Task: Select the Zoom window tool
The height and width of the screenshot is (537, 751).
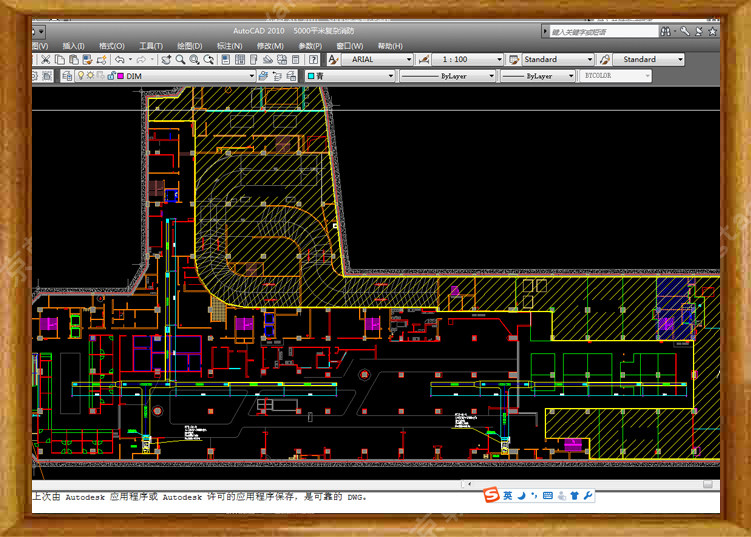Action: [x=194, y=59]
